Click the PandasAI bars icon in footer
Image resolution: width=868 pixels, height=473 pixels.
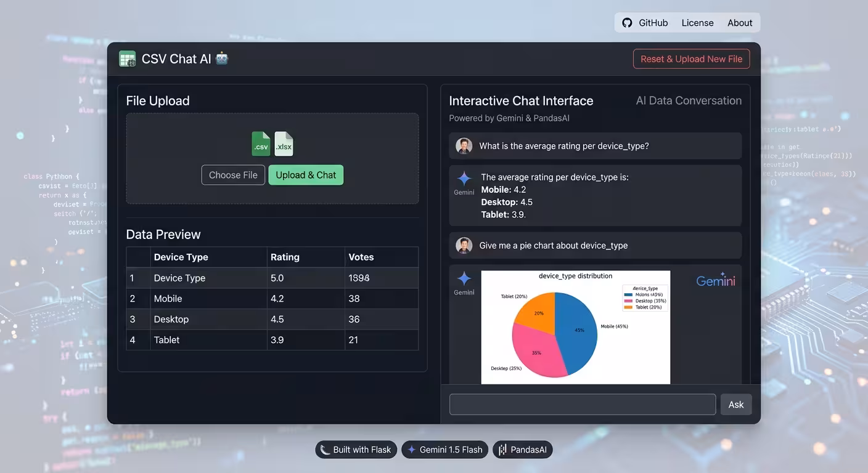502,450
